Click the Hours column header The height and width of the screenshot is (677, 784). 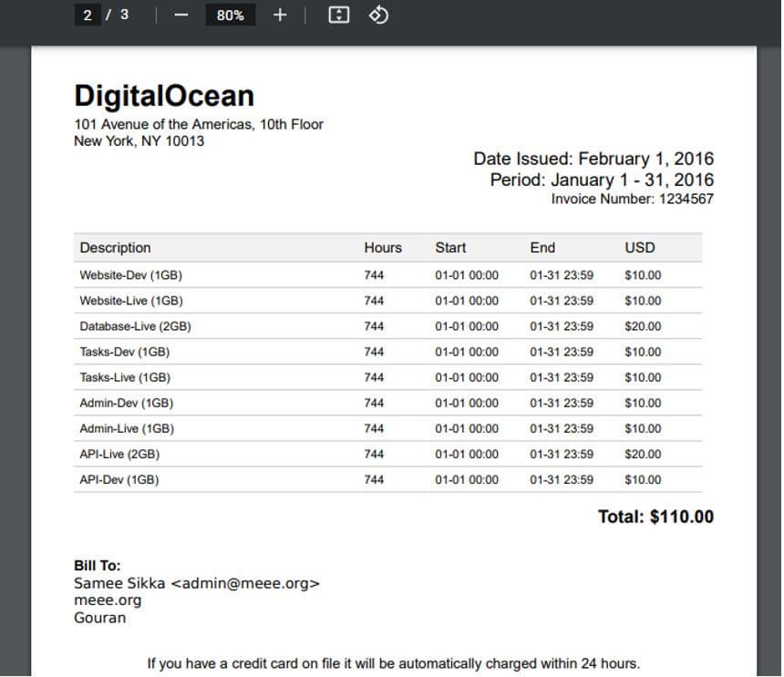382,248
